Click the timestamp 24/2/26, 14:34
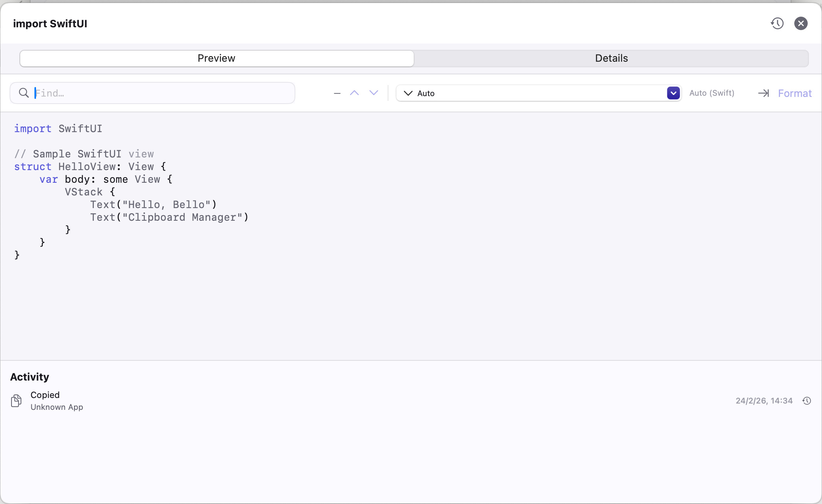822x504 pixels. tap(763, 401)
